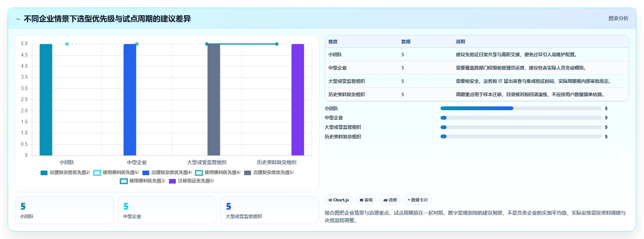The image size is (644, 239).
Task: Toggle legend item 治理复杂度优先级5/
Action: pyautogui.click(x=269, y=173)
